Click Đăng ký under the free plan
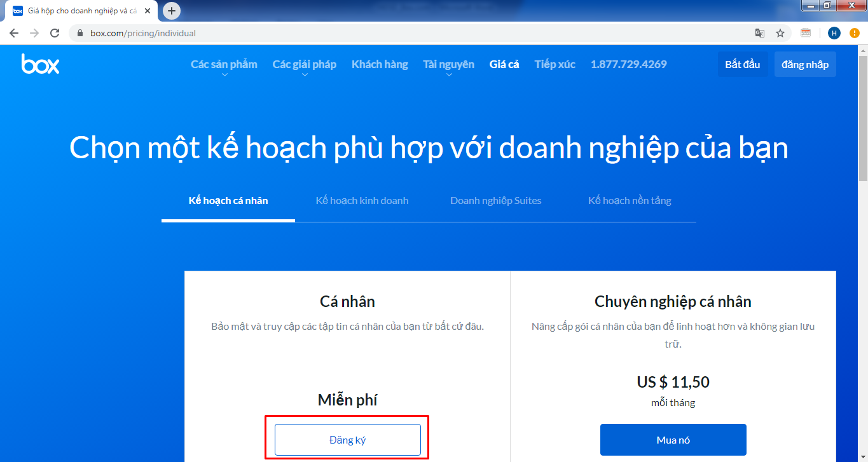The image size is (868, 462). (x=348, y=440)
